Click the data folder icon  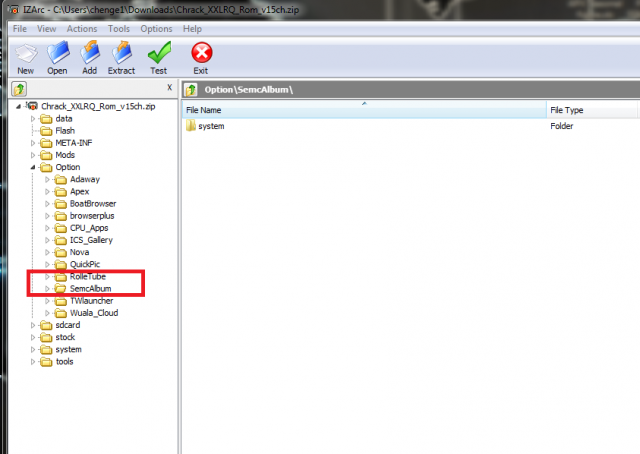[46, 119]
